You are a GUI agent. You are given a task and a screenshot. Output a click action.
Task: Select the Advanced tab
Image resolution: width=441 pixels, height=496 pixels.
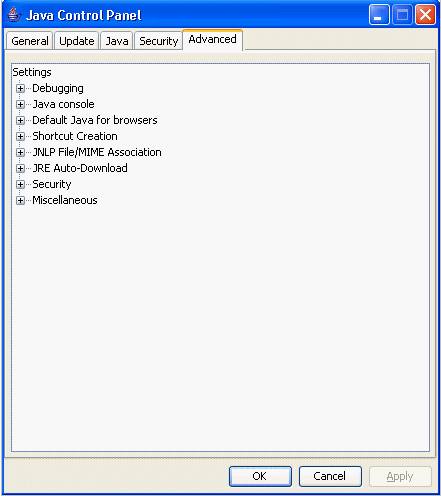[x=212, y=40]
